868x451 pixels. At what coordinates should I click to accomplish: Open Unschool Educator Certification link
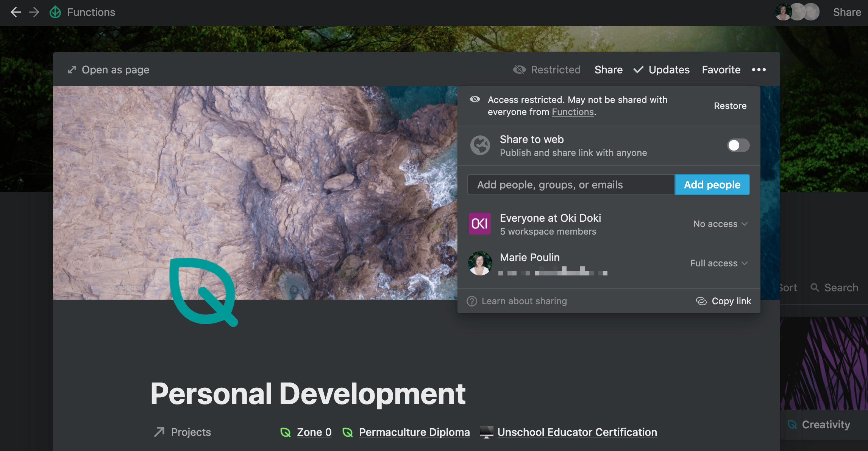coord(577,432)
